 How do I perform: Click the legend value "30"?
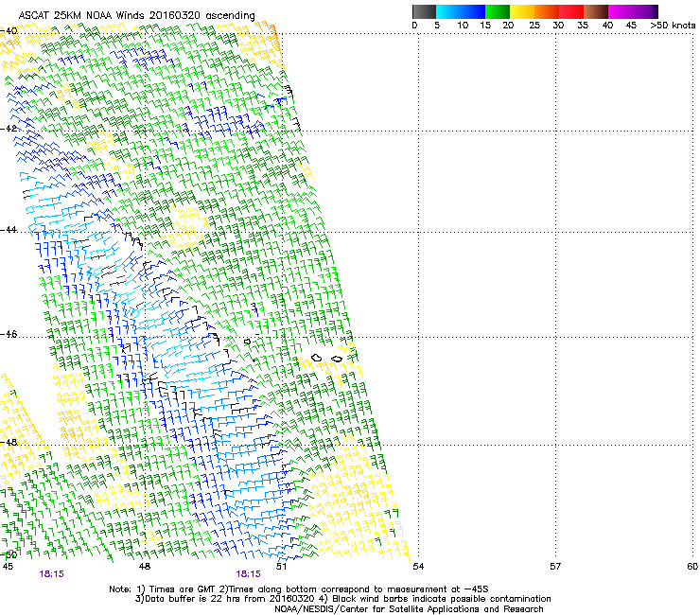558,25
